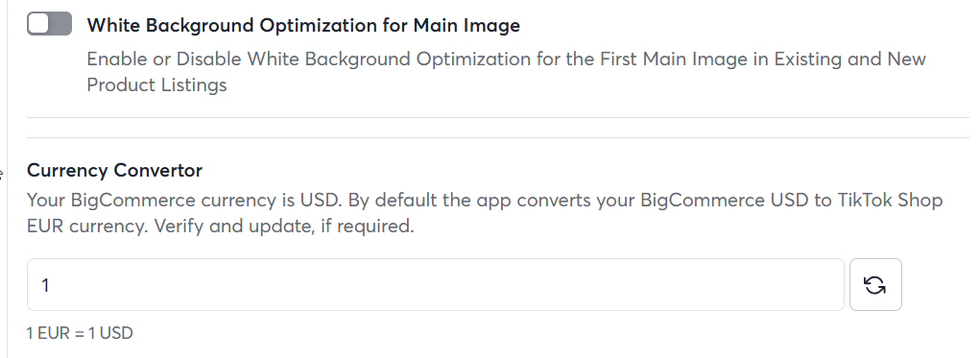Screen dimensions: 980x358
Task: Click 'Existing and New' text in description
Action: coord(850,59)
